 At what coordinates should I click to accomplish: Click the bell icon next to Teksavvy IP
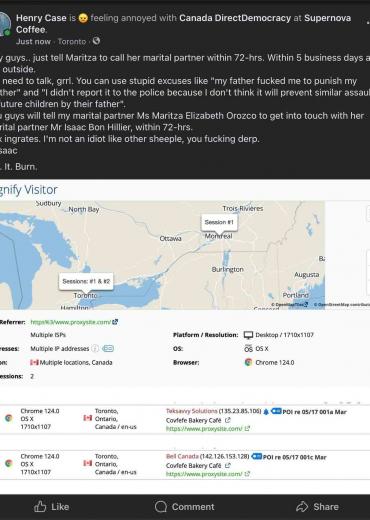[x=266, y=412]
